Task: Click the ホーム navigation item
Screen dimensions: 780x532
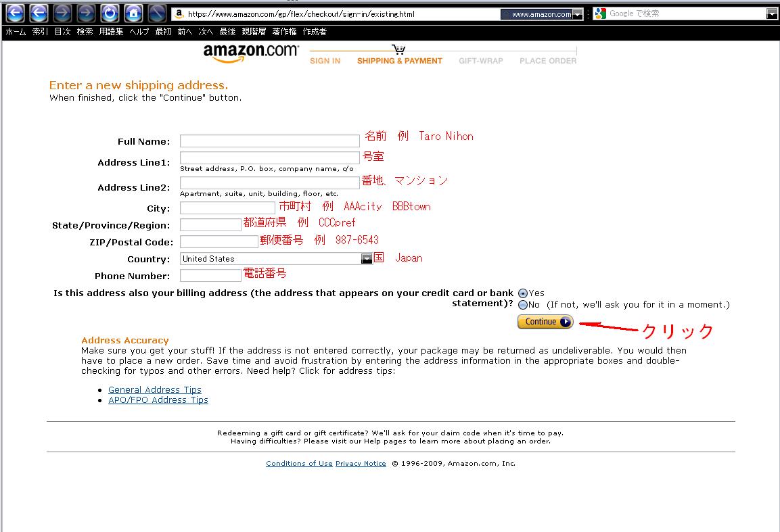Action: 16,32
